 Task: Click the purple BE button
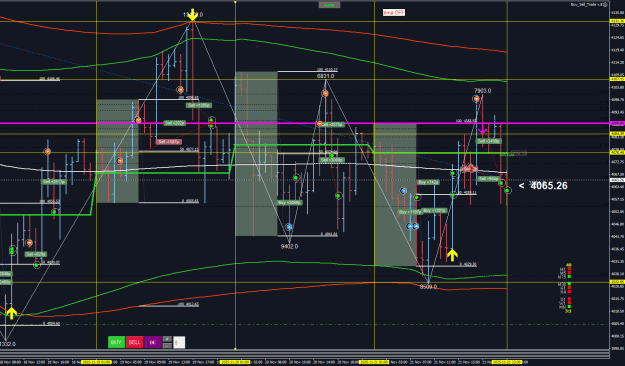[x=153, y=342]
